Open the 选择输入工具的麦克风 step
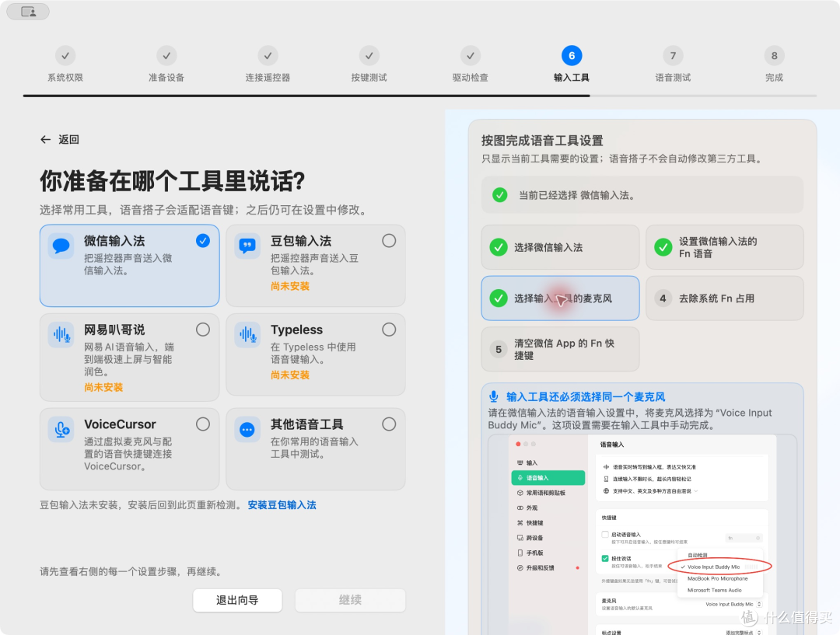840x635 pixels. [x=560, y=298]
